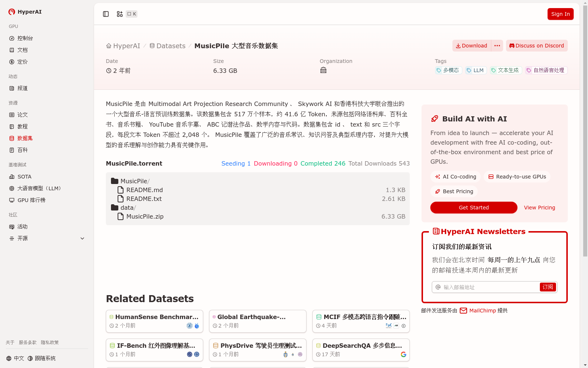Open Global Earthquake dataset card
The height and width of the screenshot is (368, 588).
tap(258, 321)
